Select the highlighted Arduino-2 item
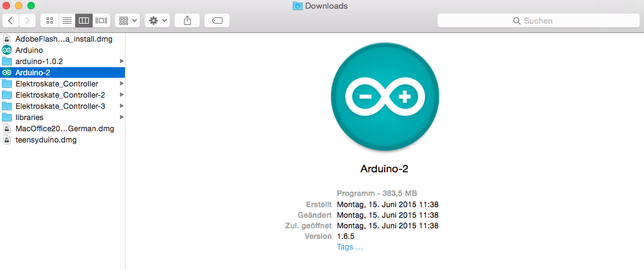Image resolution: width=644 pixels, height=270 pixels. (62, 72)
